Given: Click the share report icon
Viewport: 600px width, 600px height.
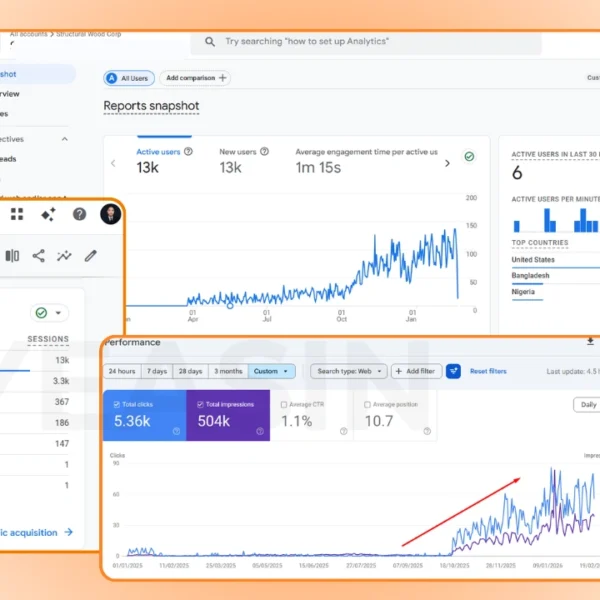Looking at the screenshot, I should click(x=38, y=256).
